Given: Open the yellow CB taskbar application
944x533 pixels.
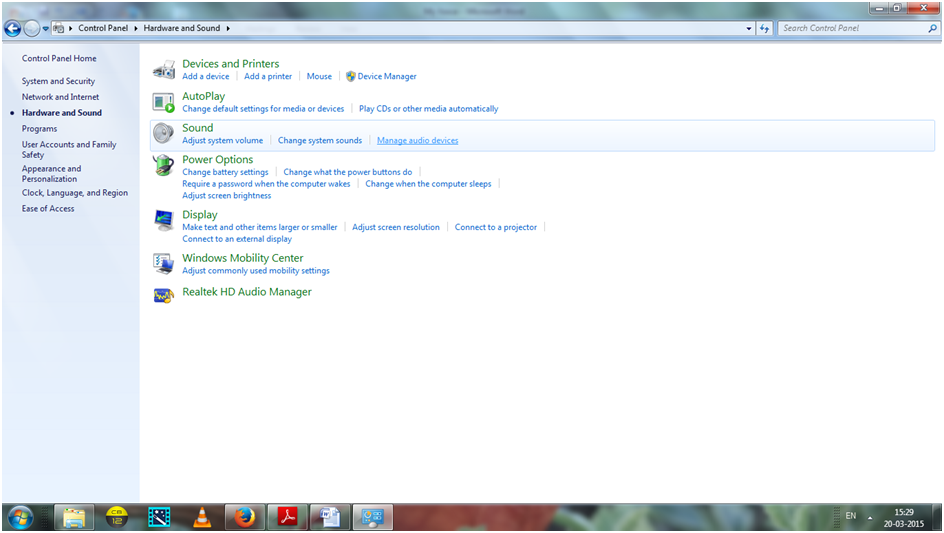Looking at the screenshot, I should pos(117,517).
